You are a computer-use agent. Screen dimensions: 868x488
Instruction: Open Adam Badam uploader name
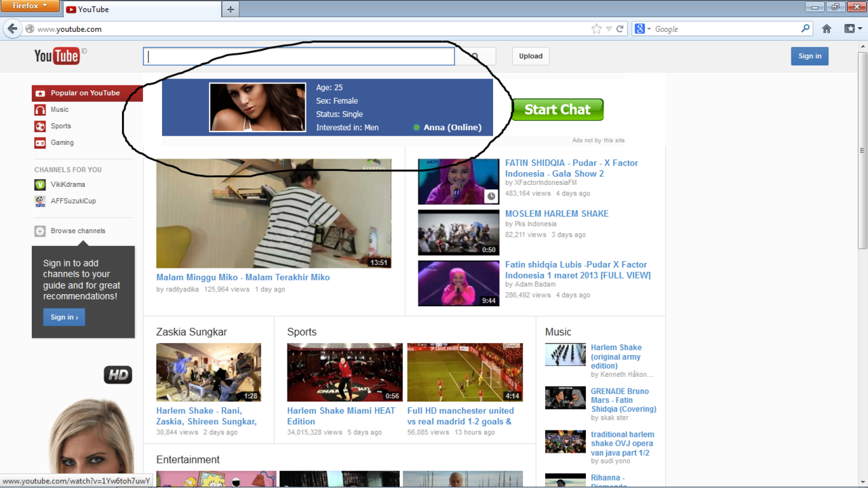tap(535, 285)
